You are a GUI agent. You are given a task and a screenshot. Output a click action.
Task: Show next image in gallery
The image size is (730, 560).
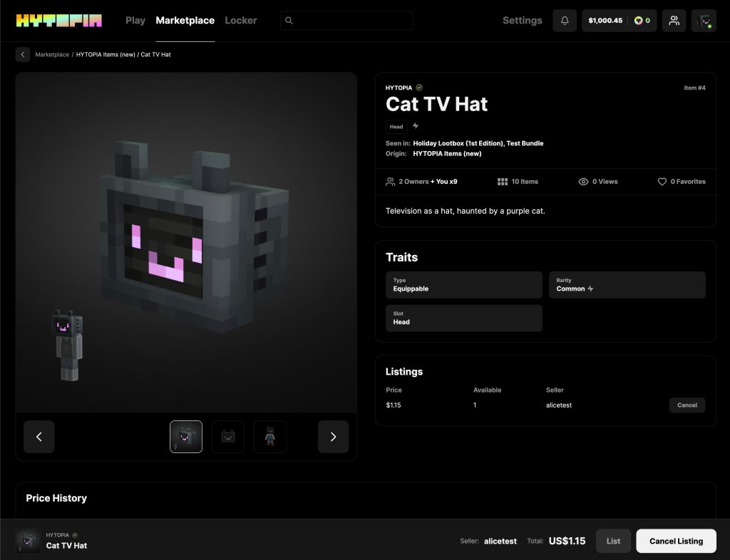pyautogui.click(x=333, y=437)
